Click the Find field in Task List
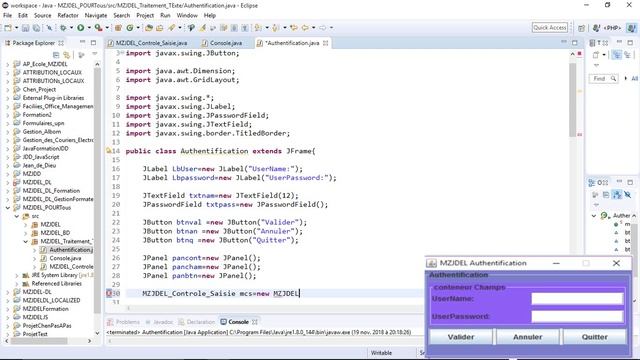 coord(603,78)
